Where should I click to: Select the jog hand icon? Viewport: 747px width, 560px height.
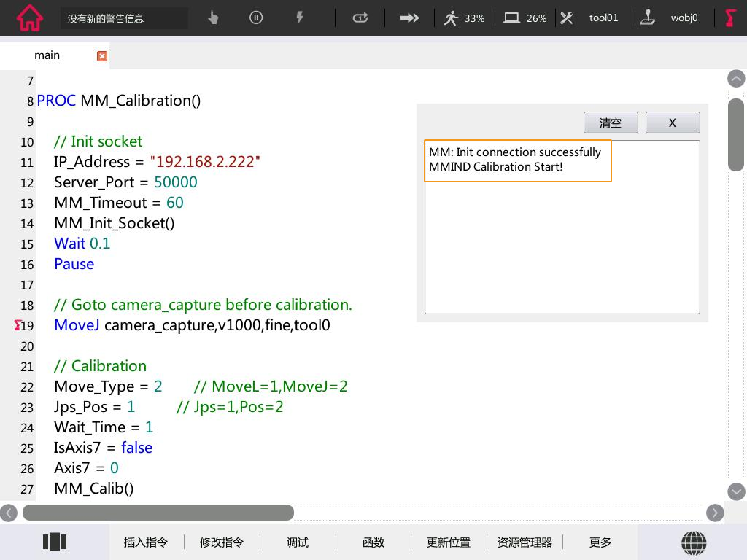(212, 17)
